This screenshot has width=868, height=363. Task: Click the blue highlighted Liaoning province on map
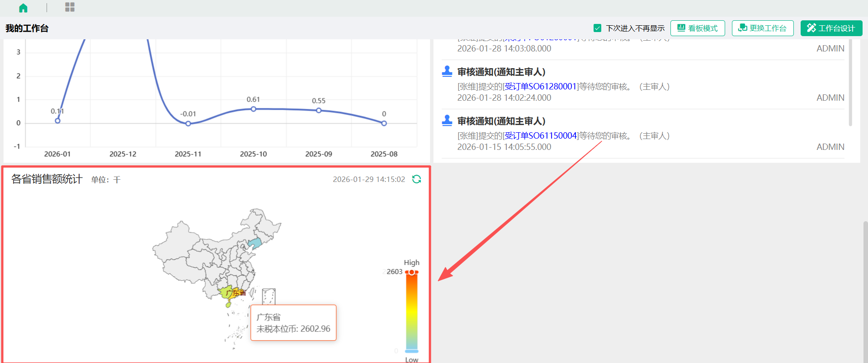coord(255,244)
